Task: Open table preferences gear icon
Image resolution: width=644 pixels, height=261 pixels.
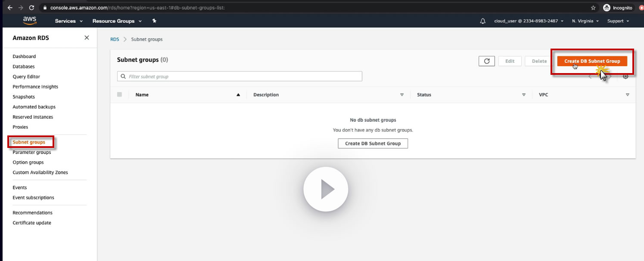Action: 625,76
